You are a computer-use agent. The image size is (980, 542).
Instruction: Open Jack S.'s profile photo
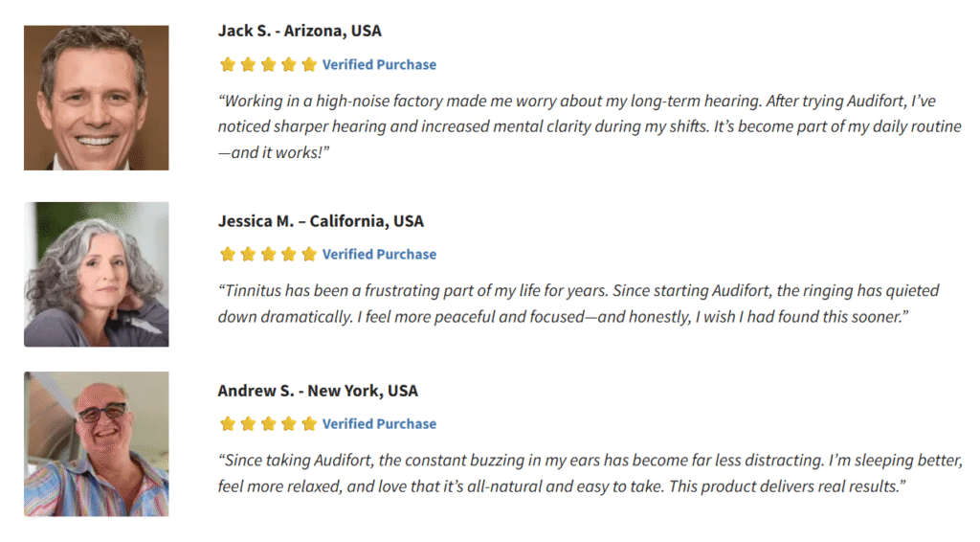[x=97, y=98]
